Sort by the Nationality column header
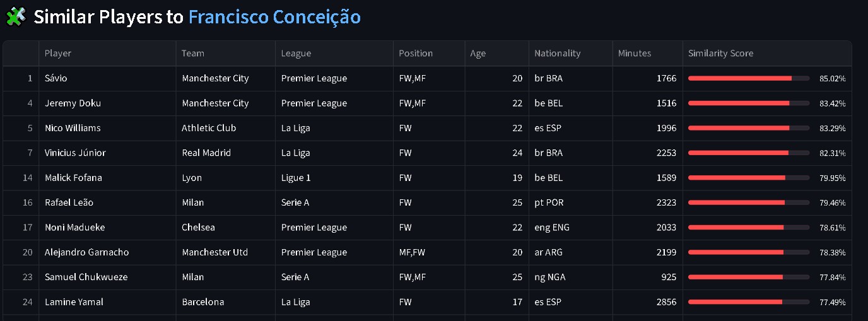 (557, 54)
